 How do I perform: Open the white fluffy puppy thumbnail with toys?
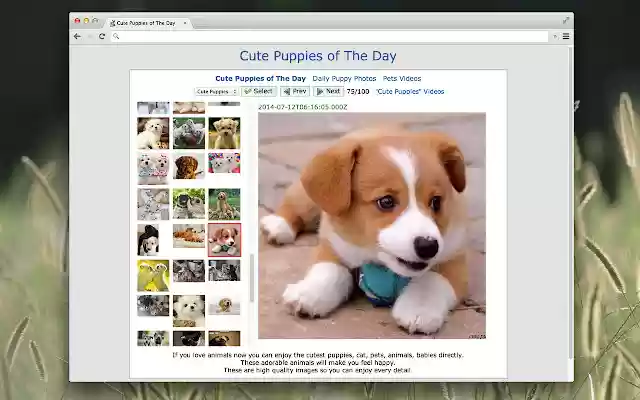point(153,133)
